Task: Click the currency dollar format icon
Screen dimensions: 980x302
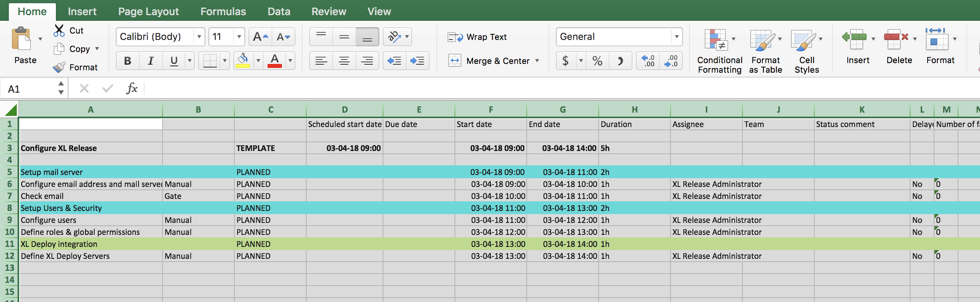Action: (x=565, y=61)
